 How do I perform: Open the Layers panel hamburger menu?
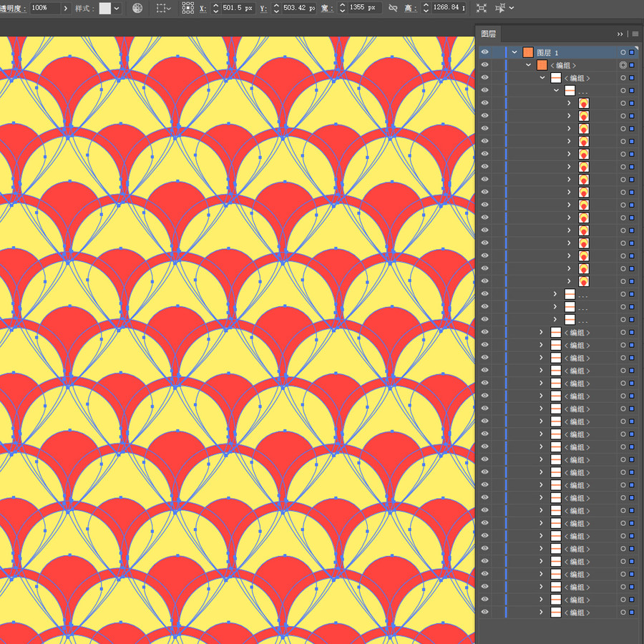point(635,34)
